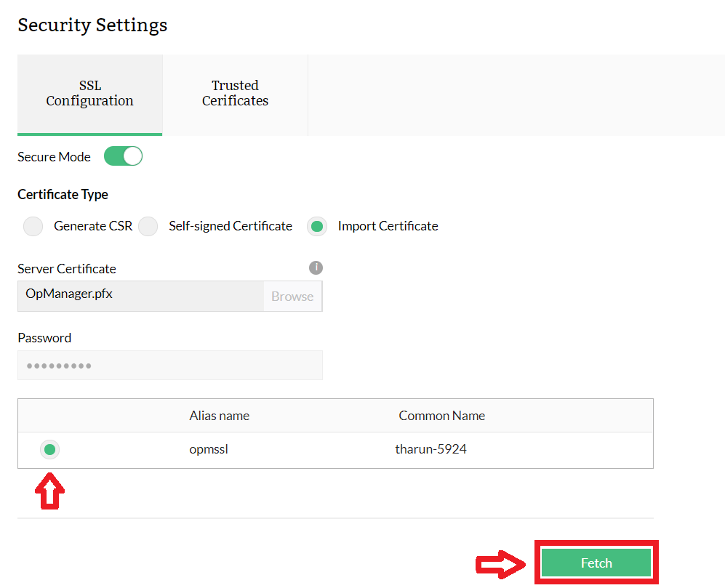Select the Generate CSR radio button
This screenshot has height=588, width=725.
(33, 227)
